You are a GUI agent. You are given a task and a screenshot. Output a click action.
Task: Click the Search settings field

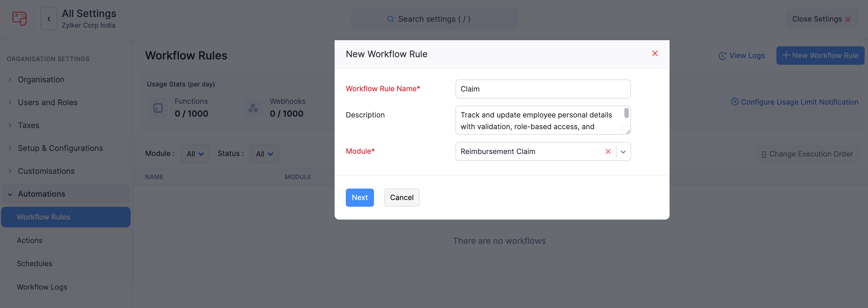tap(434, 19)
